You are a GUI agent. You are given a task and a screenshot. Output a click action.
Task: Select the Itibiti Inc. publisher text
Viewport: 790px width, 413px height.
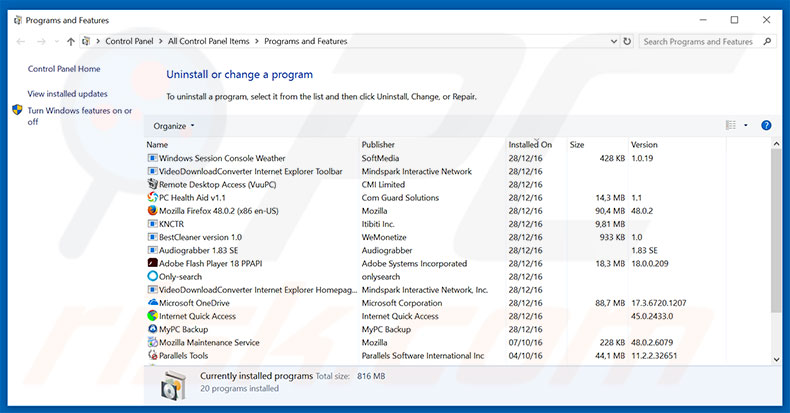point(378,224)
